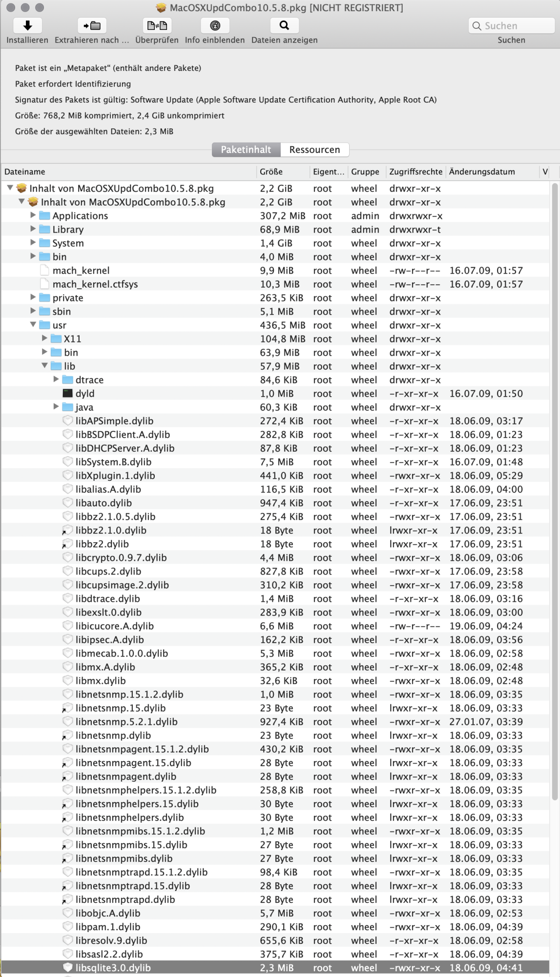Viewport: 560px width, 977px height.
Task: Click the Applications folder icon
Action: click(x=44, y=215)
